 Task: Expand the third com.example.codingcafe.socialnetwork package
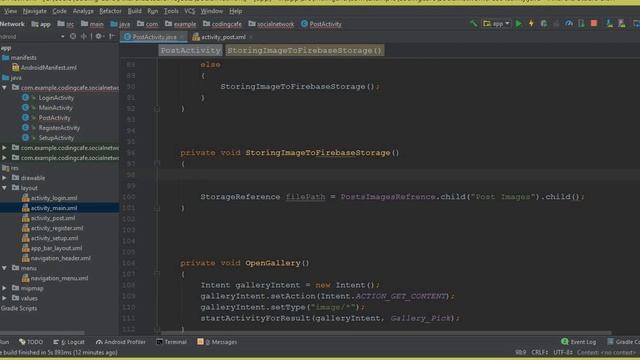pyautogui.click(x=4, y=158)
